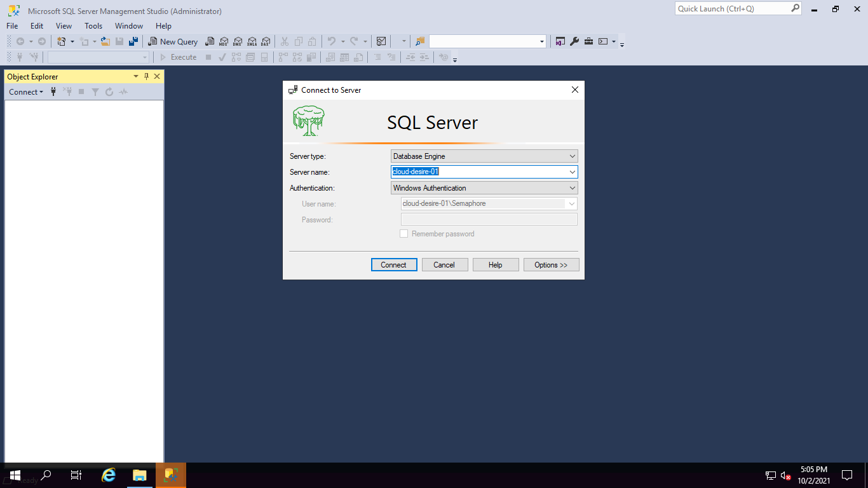Click the Activity Monitor toolbar icon
Screen dimensions: 868x488
pos(381,41)
